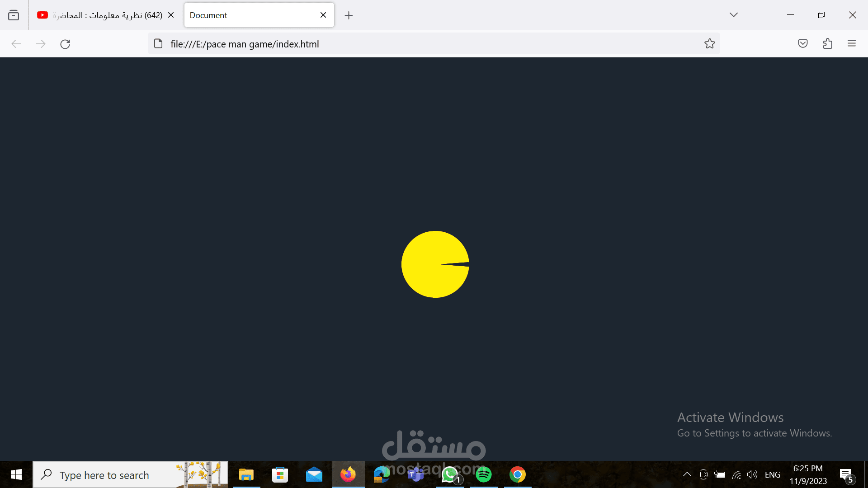Open Spotify from the taskbar
868x488 pixels.
(484, 474)
